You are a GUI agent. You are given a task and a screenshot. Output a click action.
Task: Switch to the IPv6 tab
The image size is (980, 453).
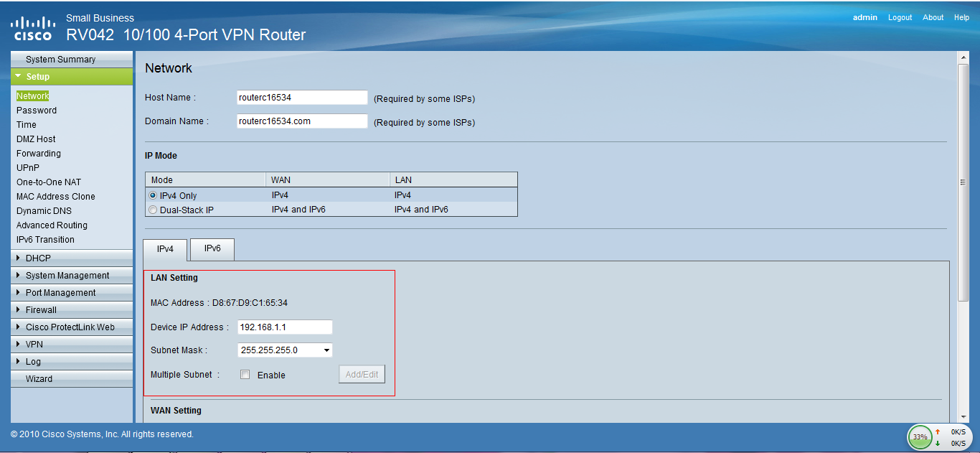tap(212, 248)
